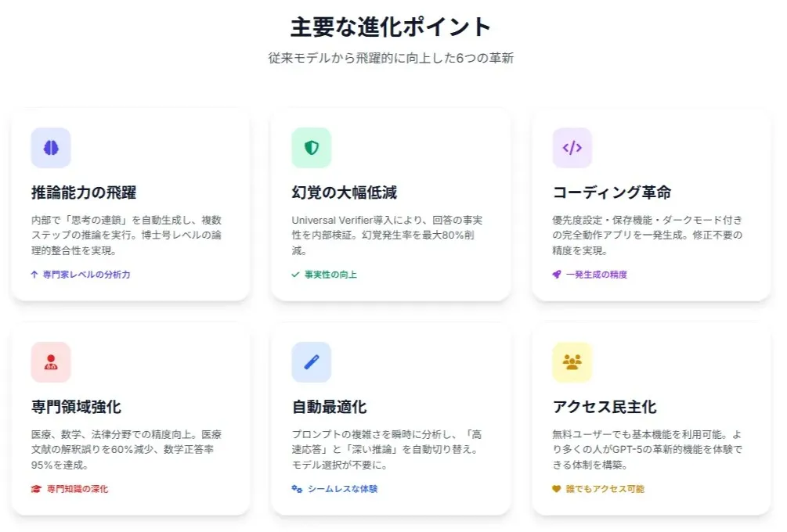
Task: Select the 自動最適化 heading
Action: tap(329, 407)
